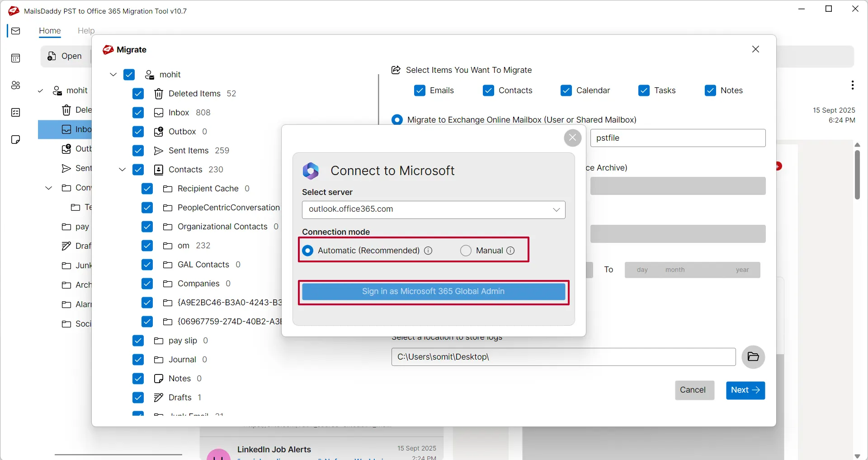868x460 pixels.
Task: Click the Automatic mode info icon
Action: (x=428, y=251)
